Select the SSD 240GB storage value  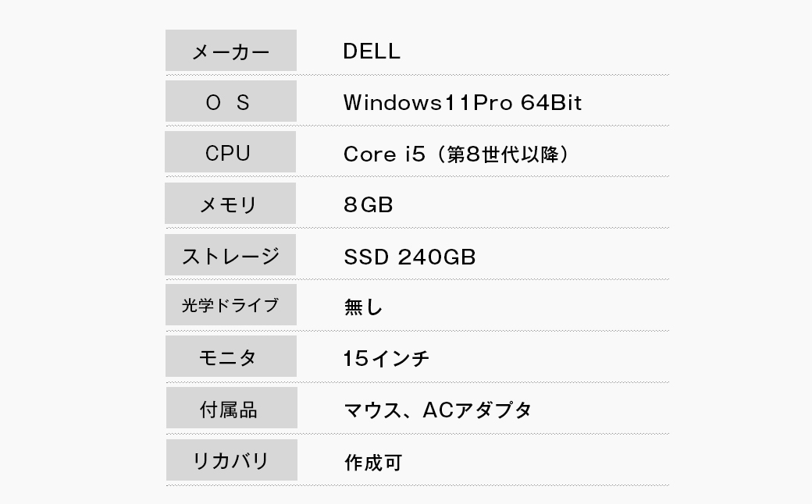click(x=409, y=257)
